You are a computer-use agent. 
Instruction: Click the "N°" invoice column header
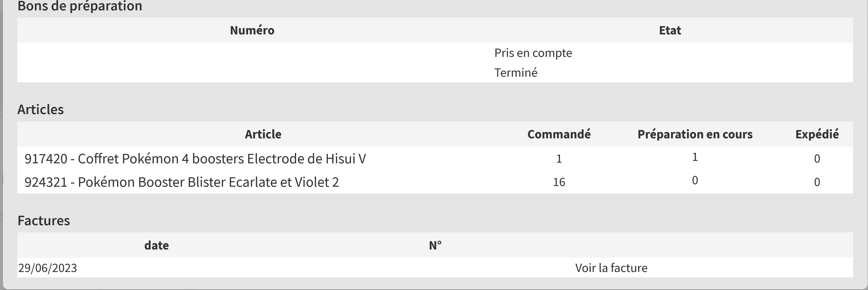435,245
